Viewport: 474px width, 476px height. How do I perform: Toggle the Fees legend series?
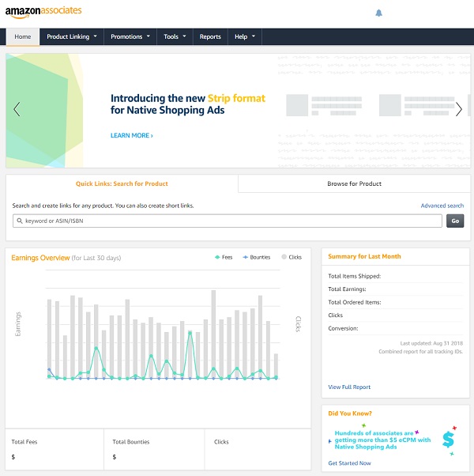[224, 257]
